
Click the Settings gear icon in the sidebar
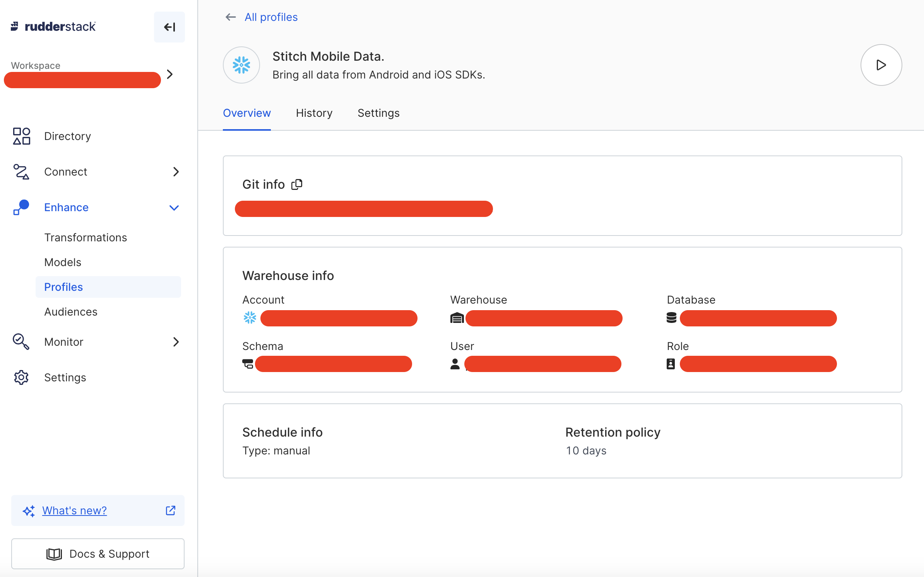click(21, 377)
